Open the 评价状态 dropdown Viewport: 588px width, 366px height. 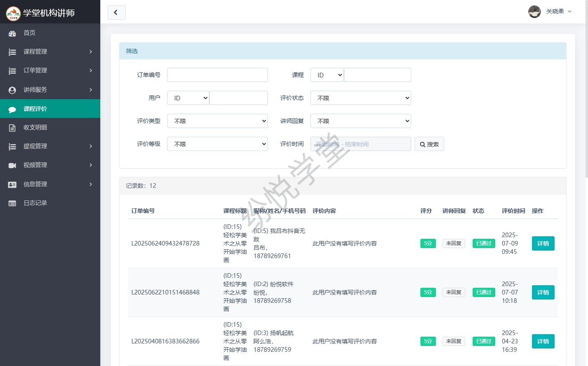pos(361,98)
